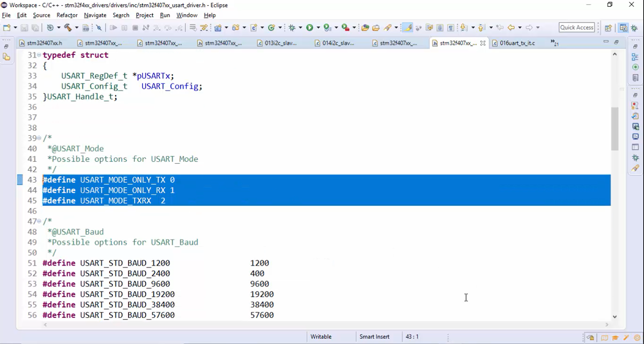Open dropdown beside Debug bug icon

point(300,28)
